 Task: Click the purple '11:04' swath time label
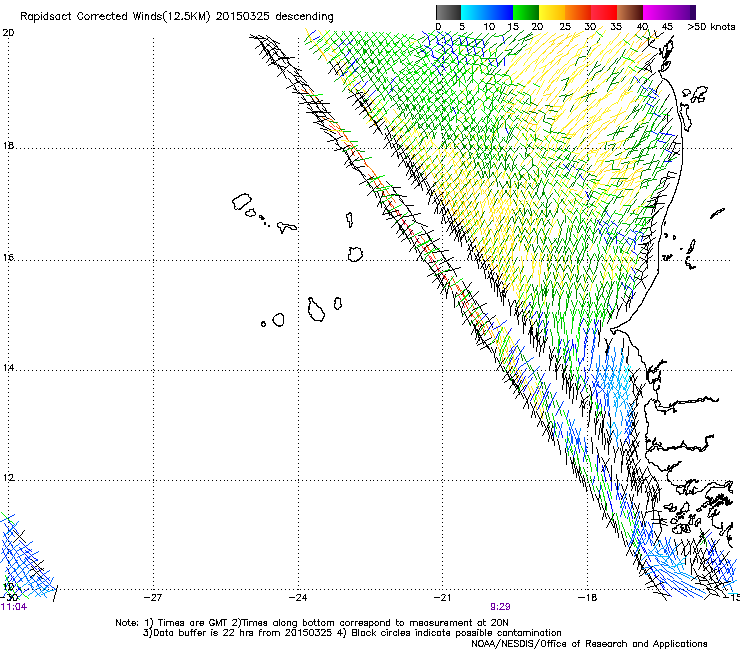[14, 607]
